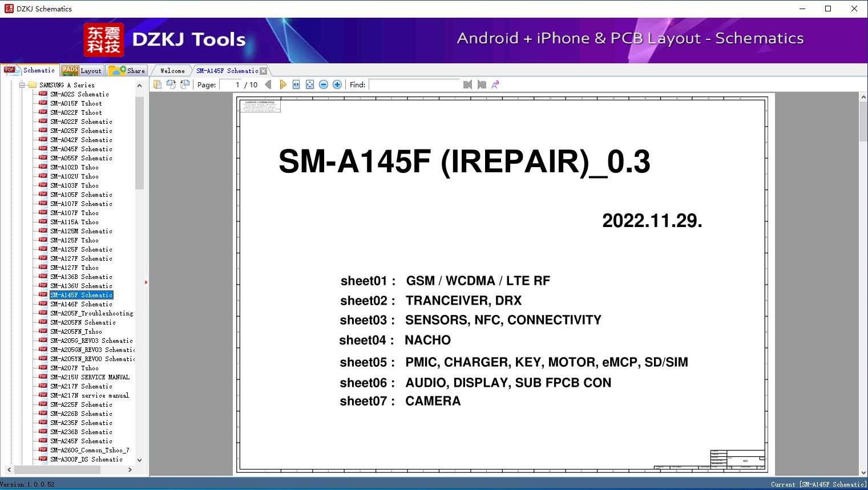Open SM-A260G_Common_Tshoo_7 entry
Viewport: 868px width, 490px height.
90,450
